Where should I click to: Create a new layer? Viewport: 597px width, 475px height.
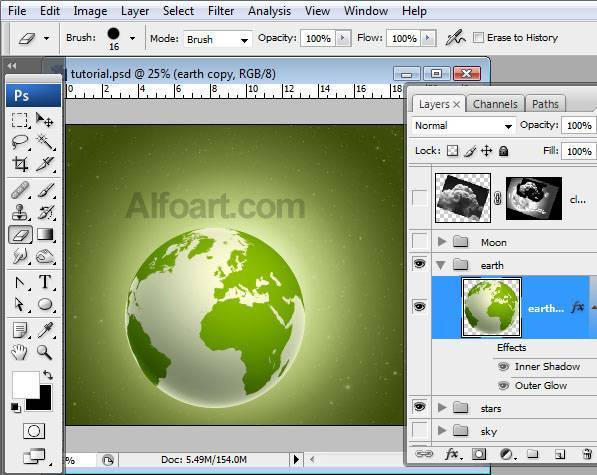pos(559,454)
